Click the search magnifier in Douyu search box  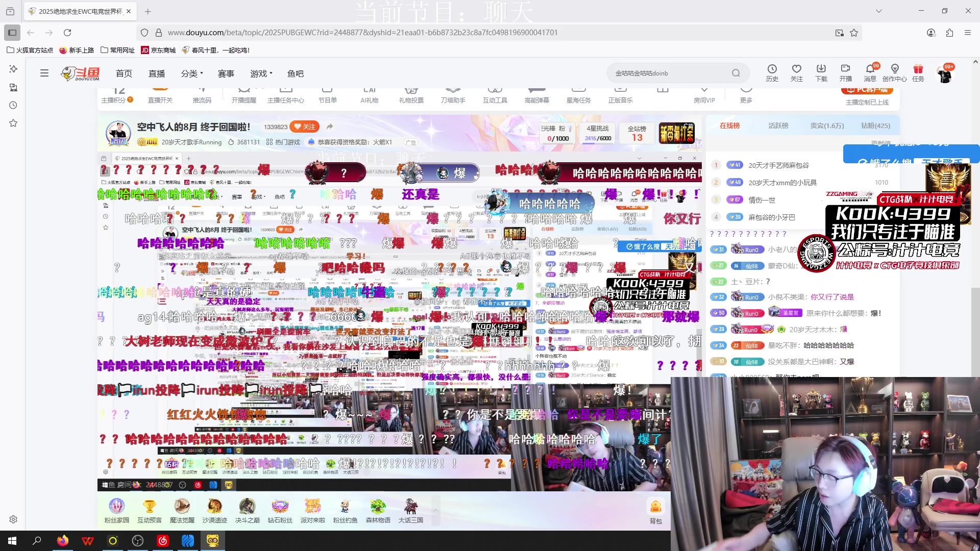(x=736, y=73)
